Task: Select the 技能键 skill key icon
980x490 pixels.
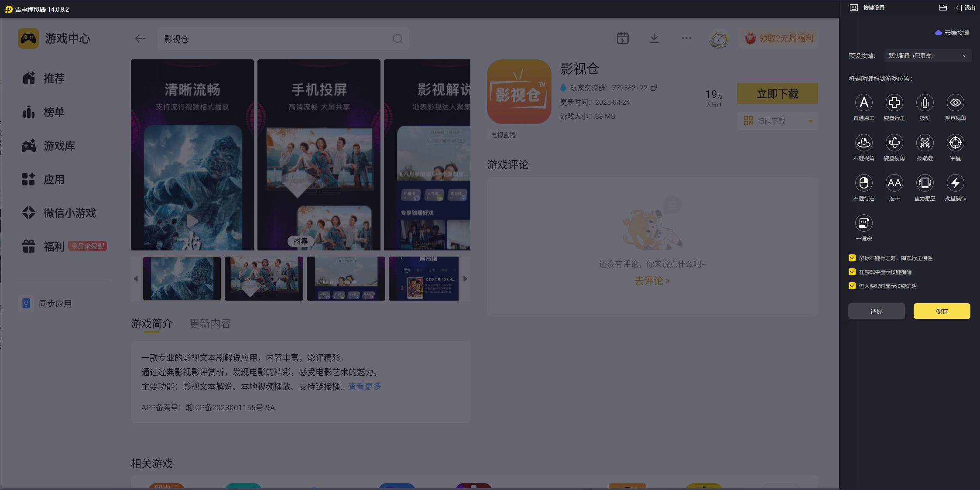Action: pos(925,143)
